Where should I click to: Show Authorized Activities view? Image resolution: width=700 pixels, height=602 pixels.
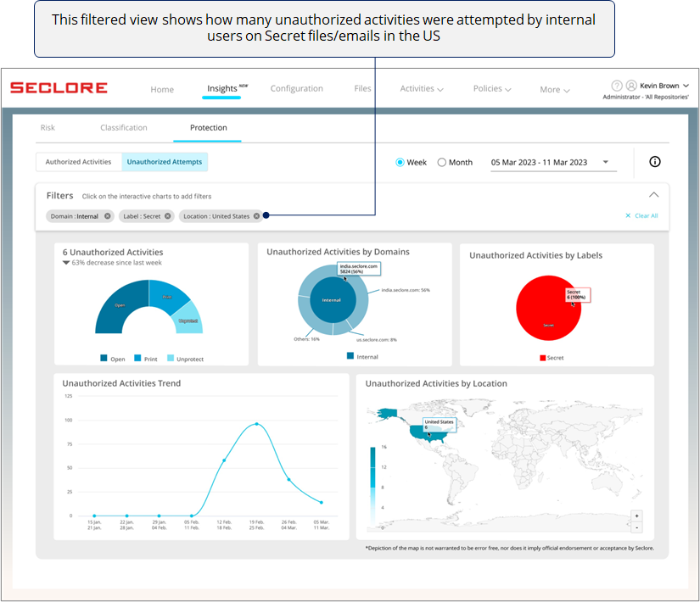pos(79,162)
